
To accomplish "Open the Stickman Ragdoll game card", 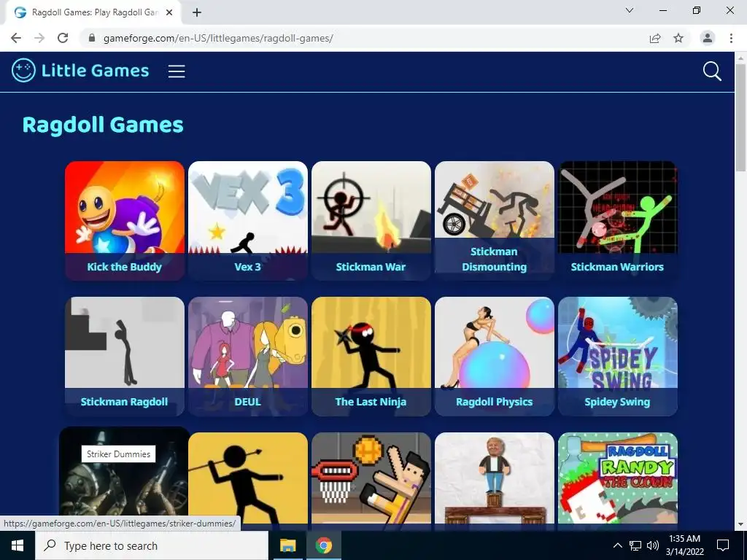I will (x=124, y=356).
